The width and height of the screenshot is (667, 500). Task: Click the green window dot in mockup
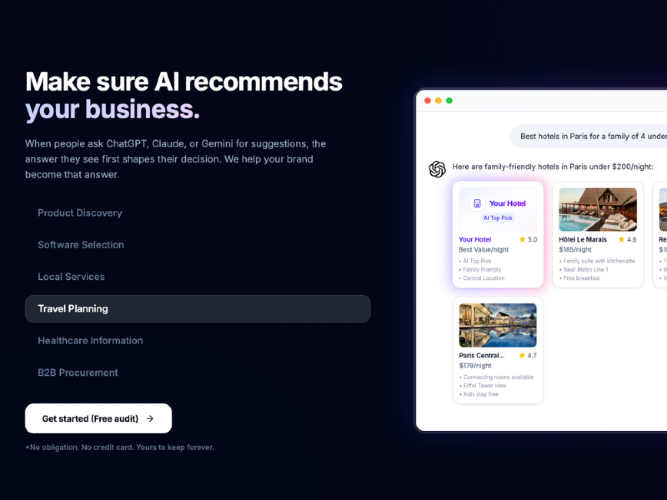click(449, 100)
